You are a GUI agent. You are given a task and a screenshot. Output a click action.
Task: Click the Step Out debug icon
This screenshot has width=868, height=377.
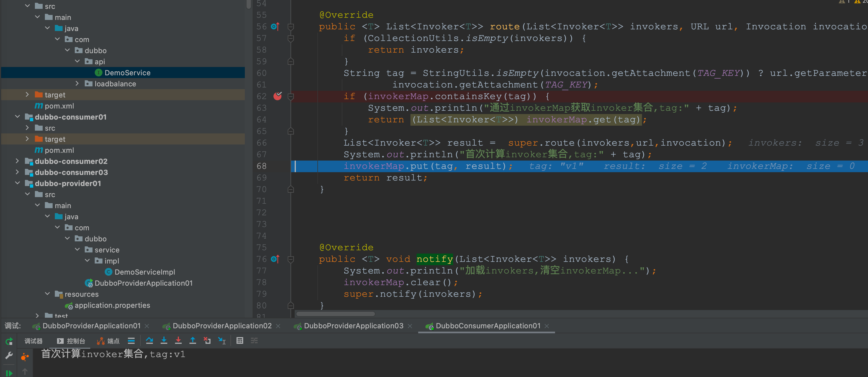tap(193, 341)
